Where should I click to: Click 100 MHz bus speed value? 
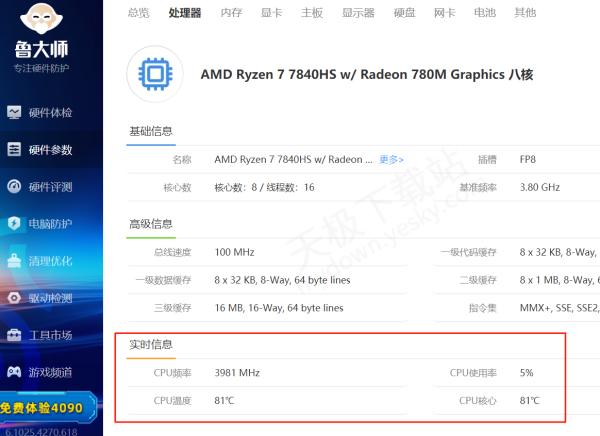(234, 252)
